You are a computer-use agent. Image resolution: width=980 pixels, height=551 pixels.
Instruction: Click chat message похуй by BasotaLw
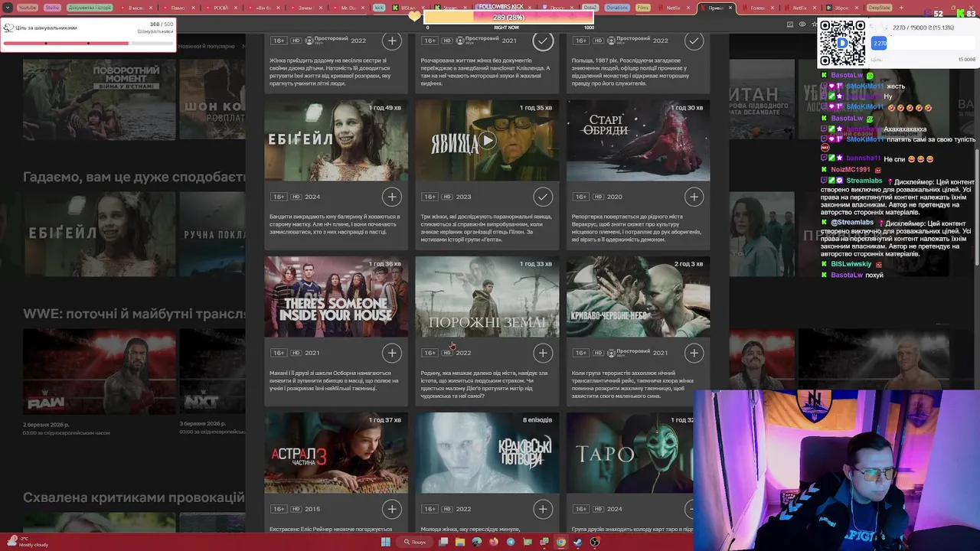tap(874, 275)
